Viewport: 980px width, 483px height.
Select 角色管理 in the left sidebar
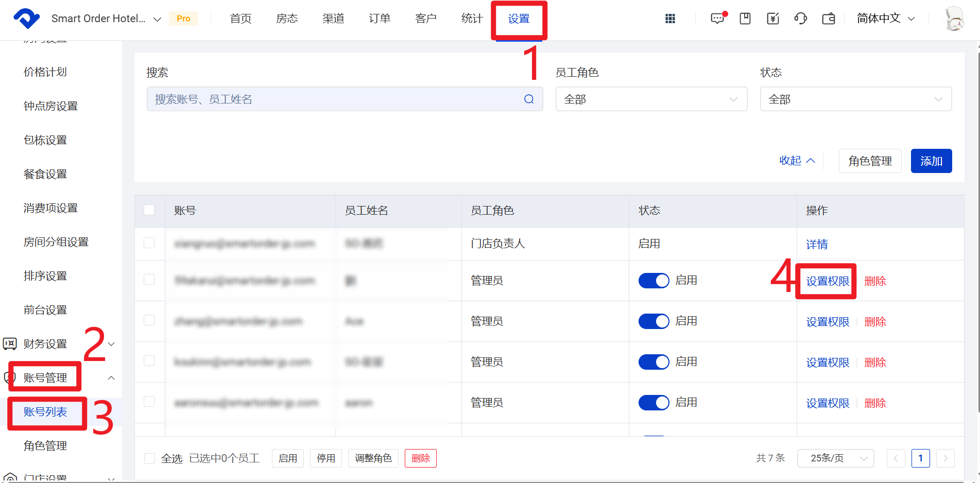tap(45, 446)
